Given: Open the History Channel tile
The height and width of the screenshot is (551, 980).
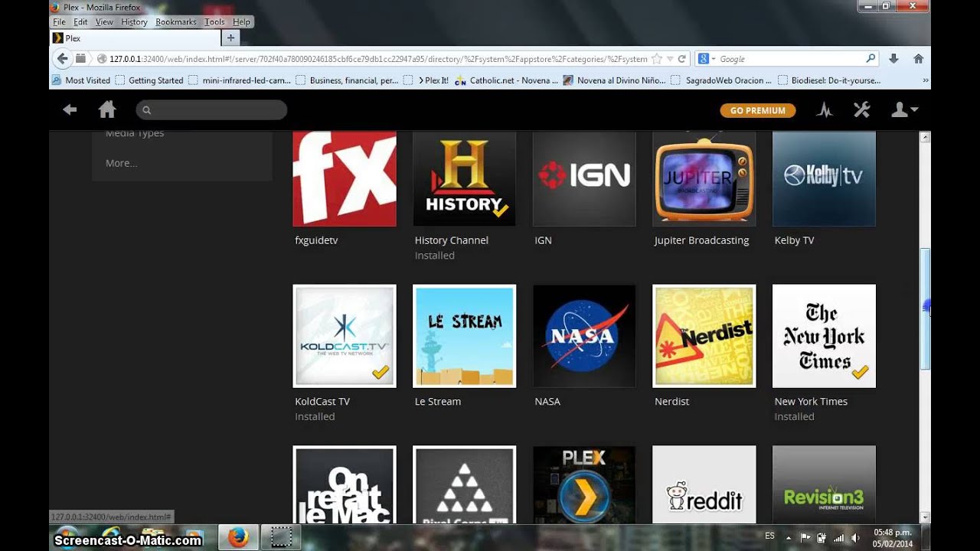Looking at the screenshot, I should 464,178.
